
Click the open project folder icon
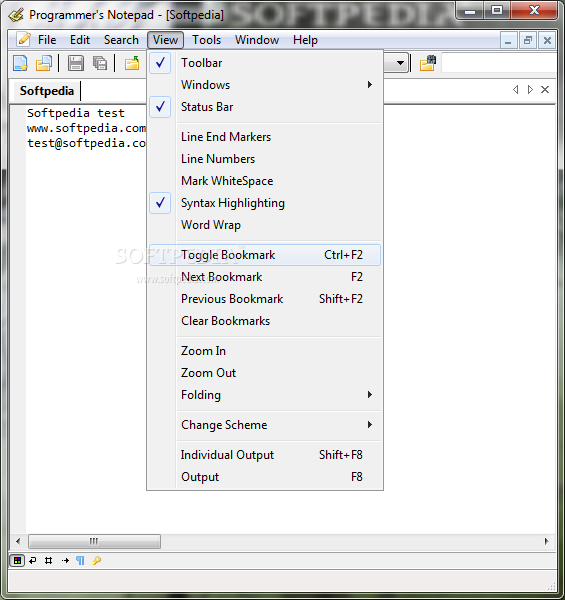point(132,63)
